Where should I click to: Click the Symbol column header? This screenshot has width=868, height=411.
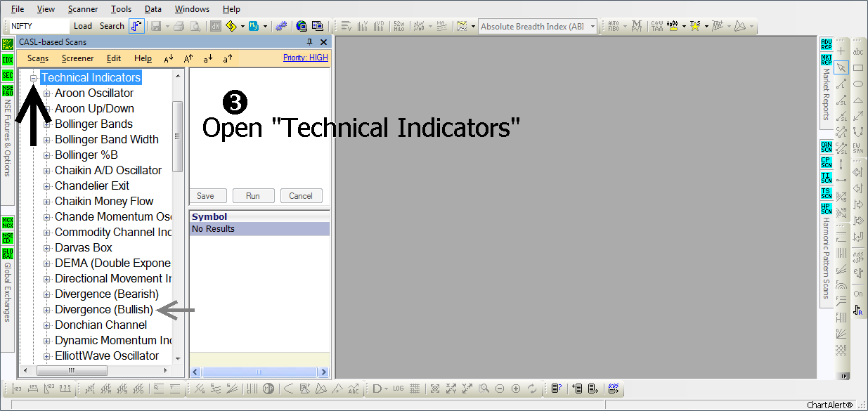[x=259, y=217]
